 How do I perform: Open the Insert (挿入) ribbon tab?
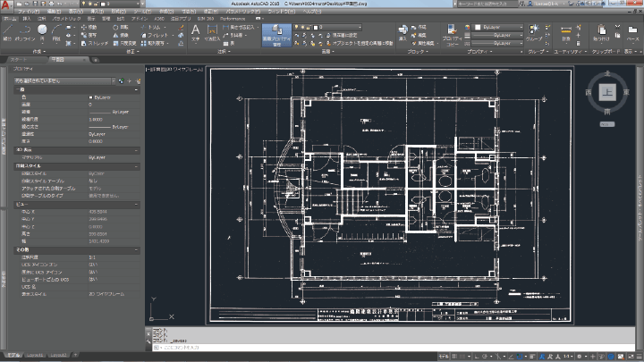pyautogui.click(x=27, y=17)
